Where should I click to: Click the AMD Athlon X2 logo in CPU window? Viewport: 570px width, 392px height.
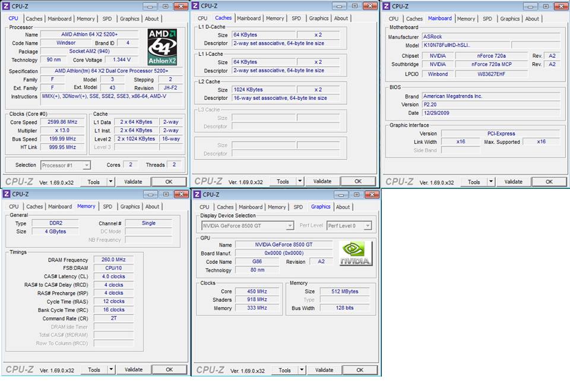tap(162, 47)
